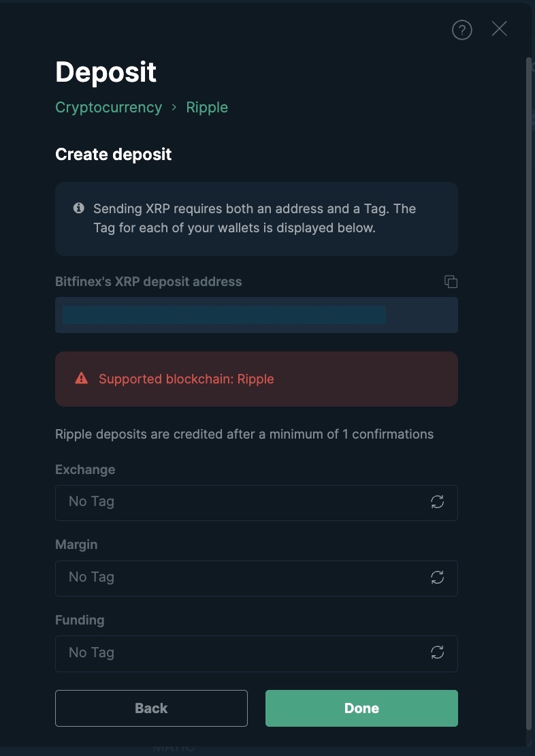The height and width of the screenshot is (756, 535).
Task: Click the Exchange No Tag field
Action: (x=257, y=503)
